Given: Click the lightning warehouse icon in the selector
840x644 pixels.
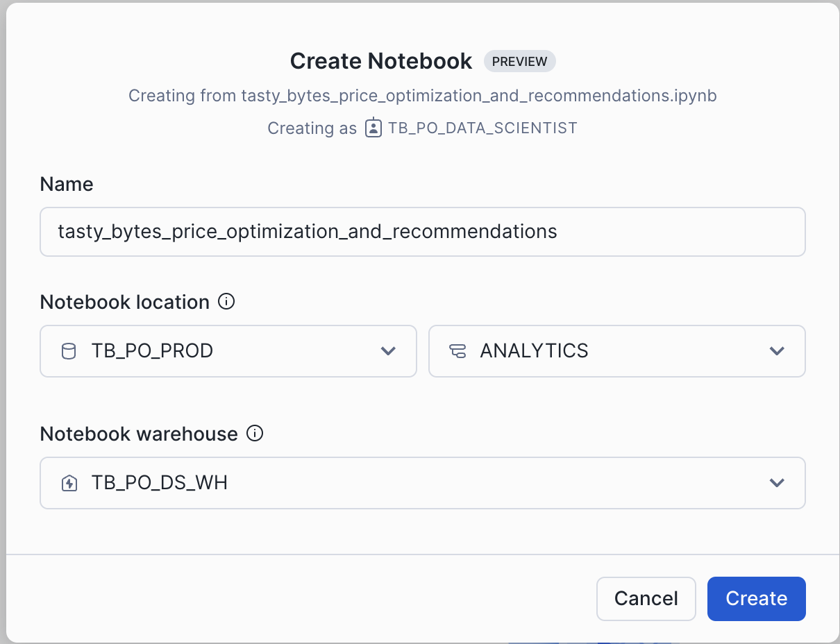Looking at the screenshot, I should click(x=69, y=483).
